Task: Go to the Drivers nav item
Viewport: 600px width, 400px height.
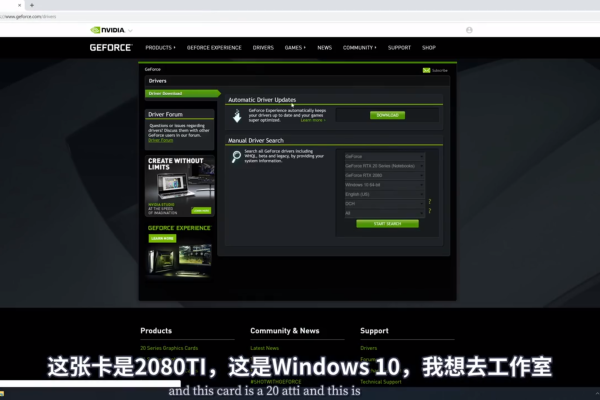Action: [263, 47]
